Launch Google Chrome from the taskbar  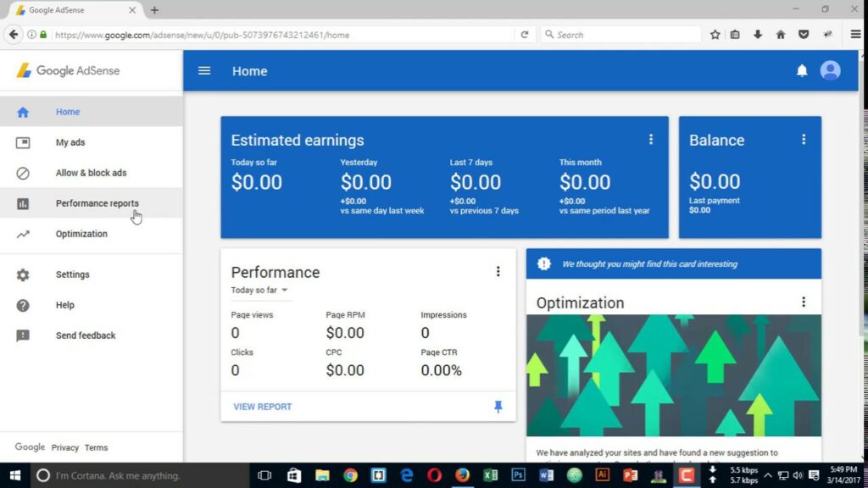point(350,475)
